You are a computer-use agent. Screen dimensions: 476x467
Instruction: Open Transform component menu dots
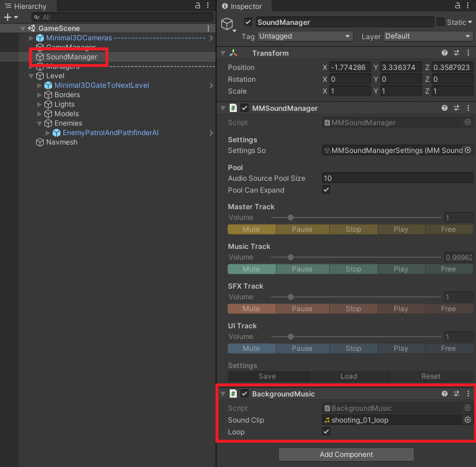click(468, 53)
